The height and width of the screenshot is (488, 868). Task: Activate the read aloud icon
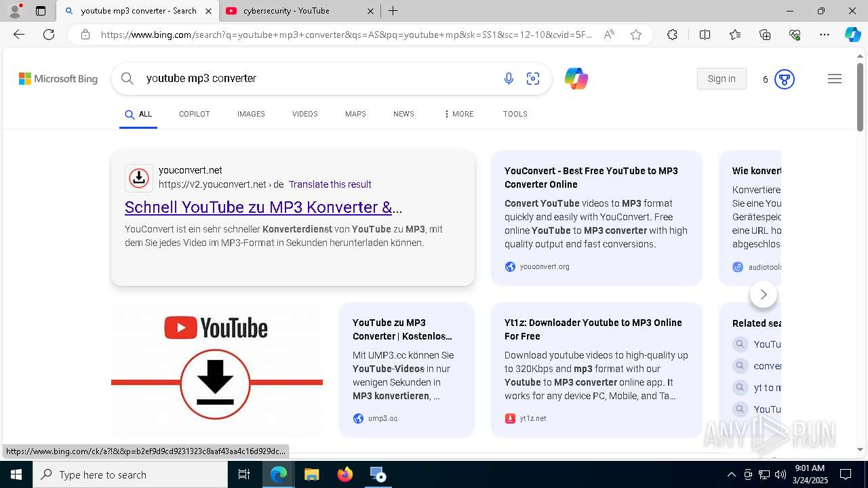(609, 35)
